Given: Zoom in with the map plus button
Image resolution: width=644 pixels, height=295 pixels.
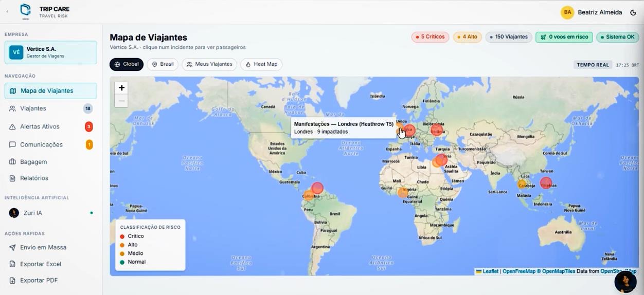Looking at the screenshot, I should pos(121,88).
